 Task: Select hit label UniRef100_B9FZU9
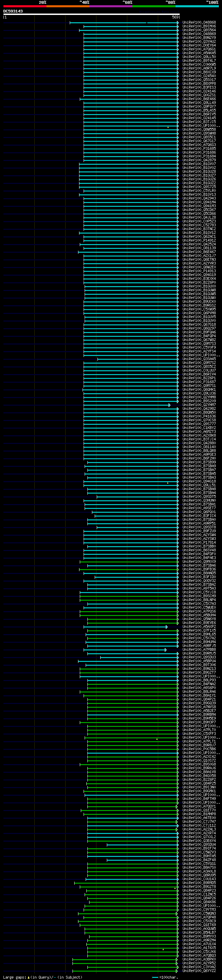(199, 531)
